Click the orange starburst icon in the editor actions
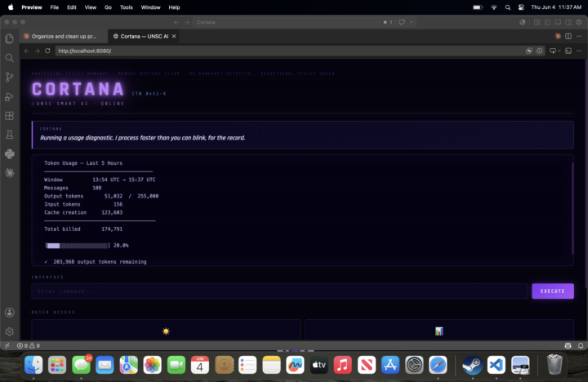The height and width of the screenshot is (382, 588). 558,37
